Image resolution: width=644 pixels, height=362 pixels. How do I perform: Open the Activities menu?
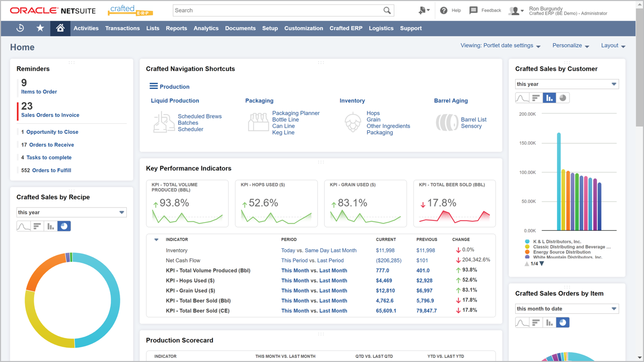click(86, 28)
